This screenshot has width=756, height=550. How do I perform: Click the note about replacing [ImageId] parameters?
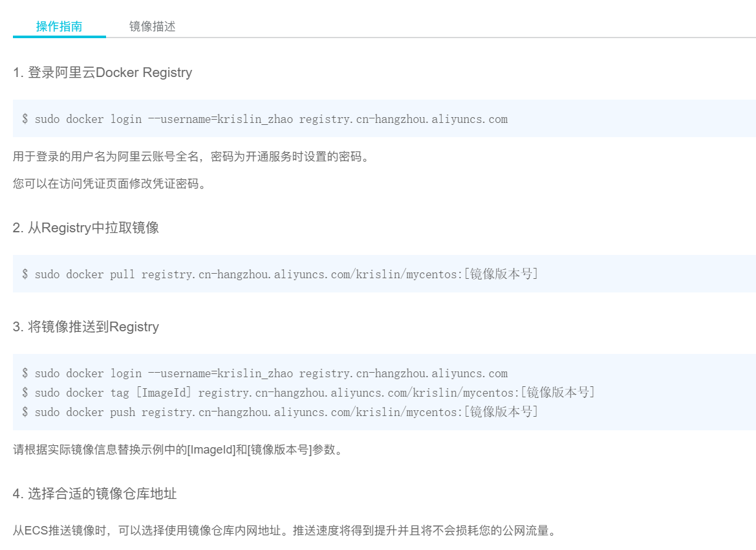point(177,449)
